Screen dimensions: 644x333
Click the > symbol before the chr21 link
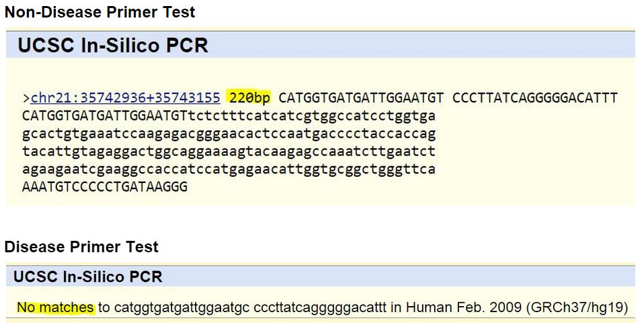coord(26,98)
